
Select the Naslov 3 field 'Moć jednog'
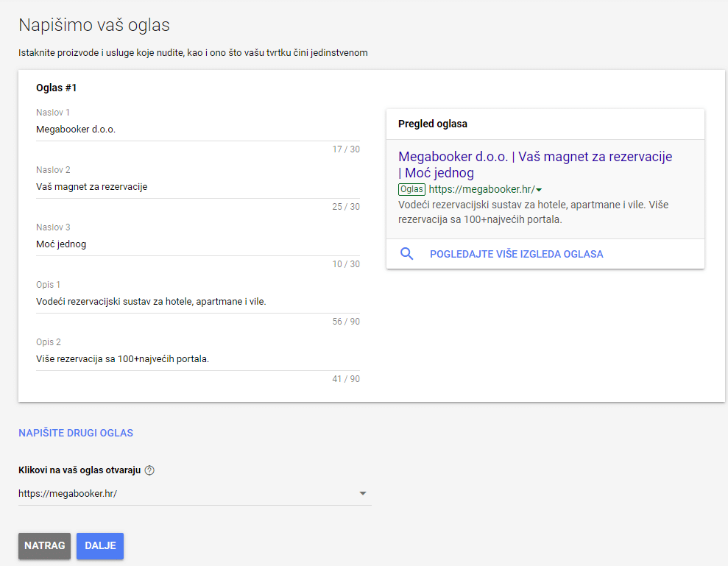[x=197, y=244]
